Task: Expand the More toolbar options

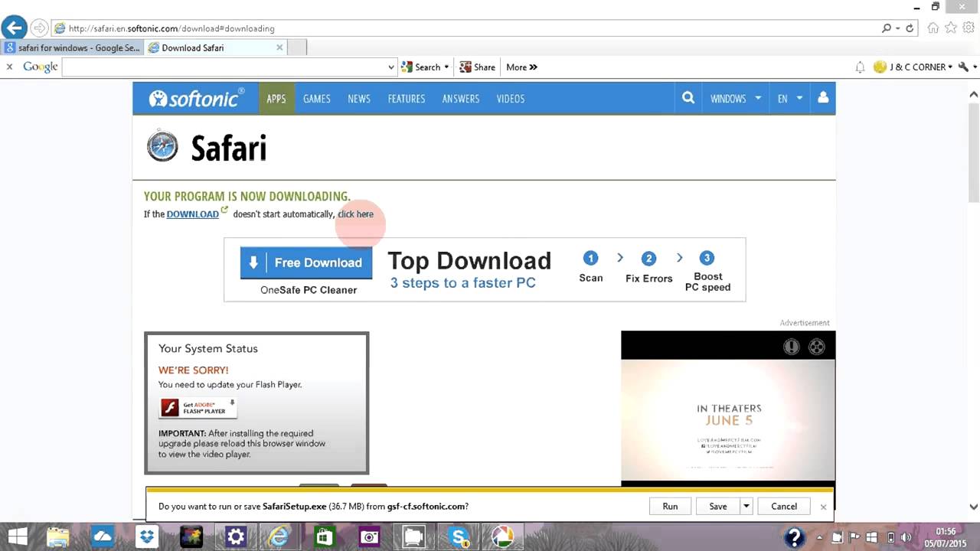Action: click(x=521, y=67)
